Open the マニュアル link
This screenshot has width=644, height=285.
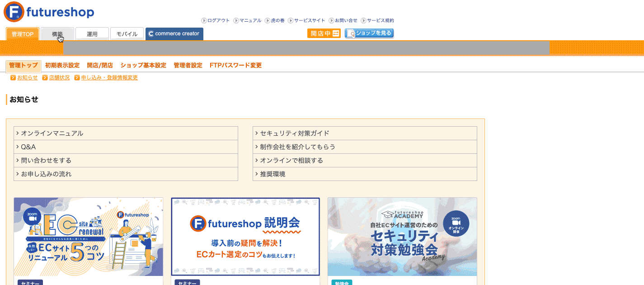click(x=250, y=20)
